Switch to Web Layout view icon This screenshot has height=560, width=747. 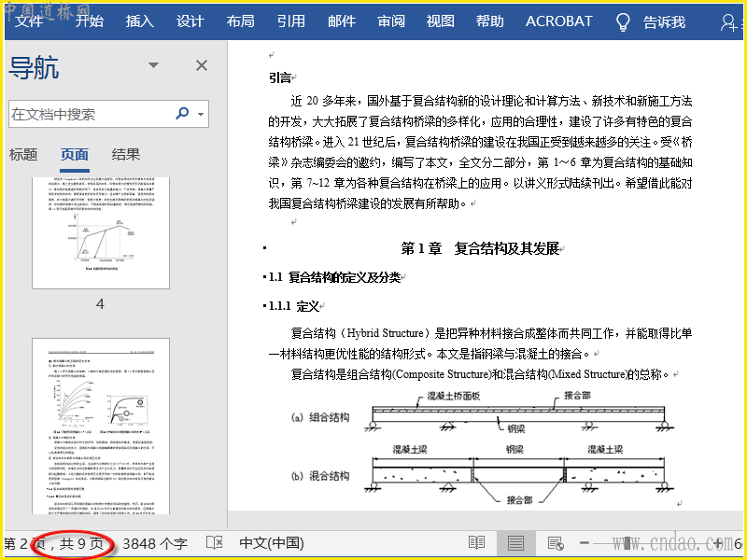(x=556, y=543)
